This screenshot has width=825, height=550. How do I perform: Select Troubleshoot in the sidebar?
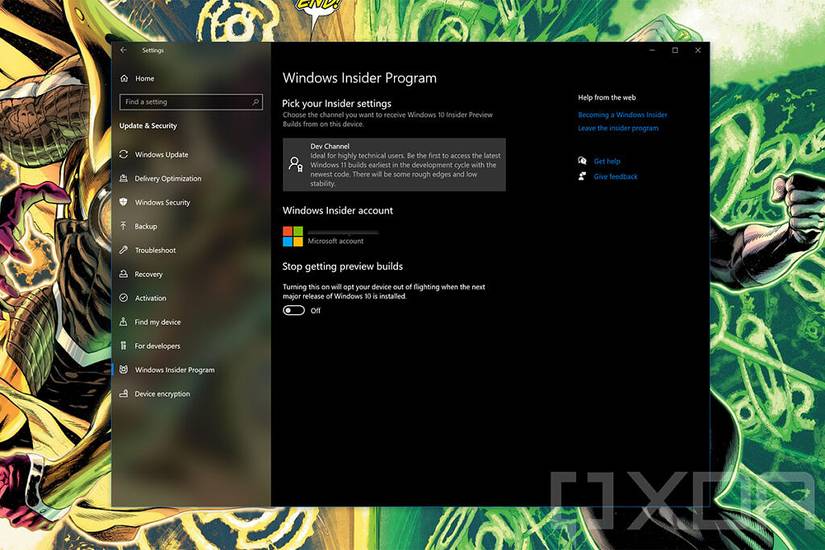click(x=155, y=250)
